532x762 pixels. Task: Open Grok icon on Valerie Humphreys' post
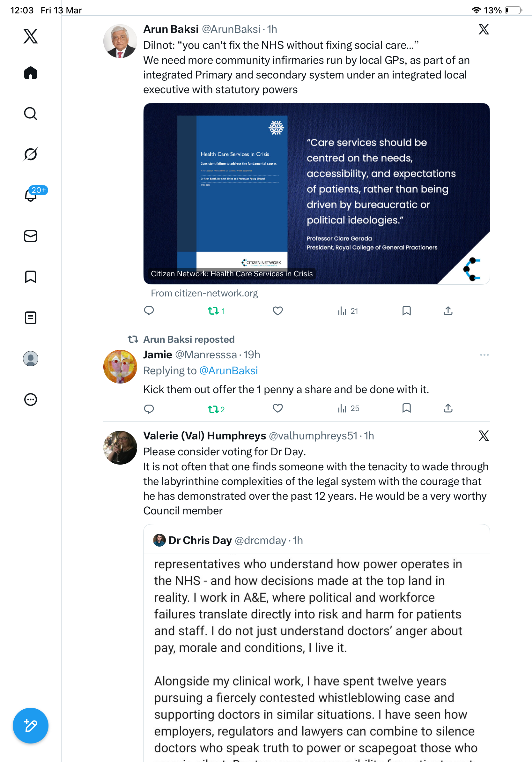tap(484, 436)
